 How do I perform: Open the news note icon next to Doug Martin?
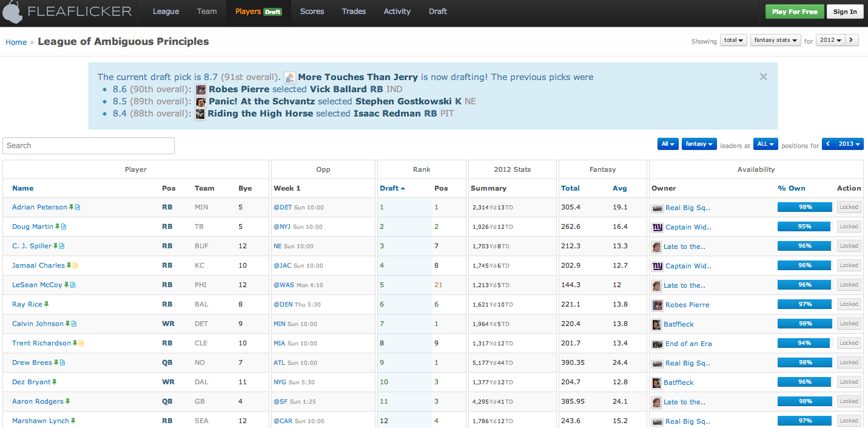(64, 227)
